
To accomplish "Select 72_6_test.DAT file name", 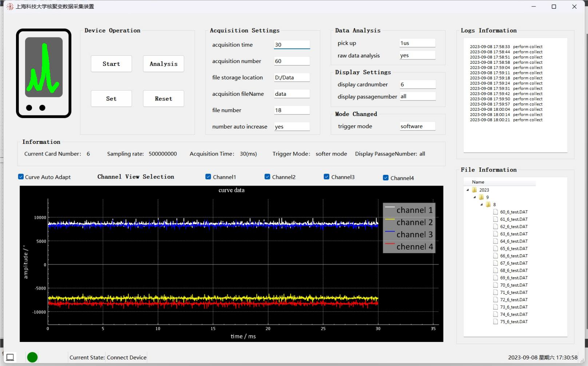I will pyautogui.click(x=514, y=300).
